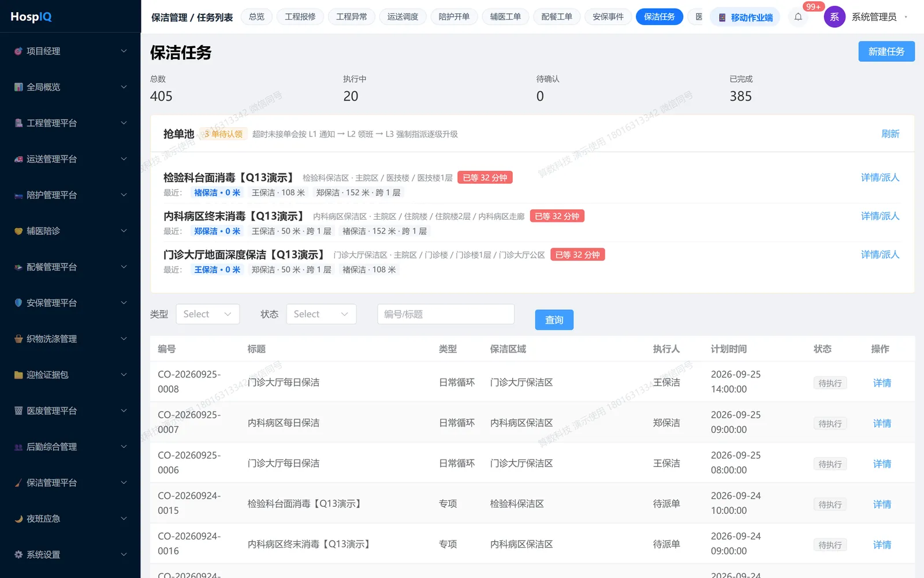Select the active 保洁任务 tab
The image size is (924, 578).
point(660,17)
